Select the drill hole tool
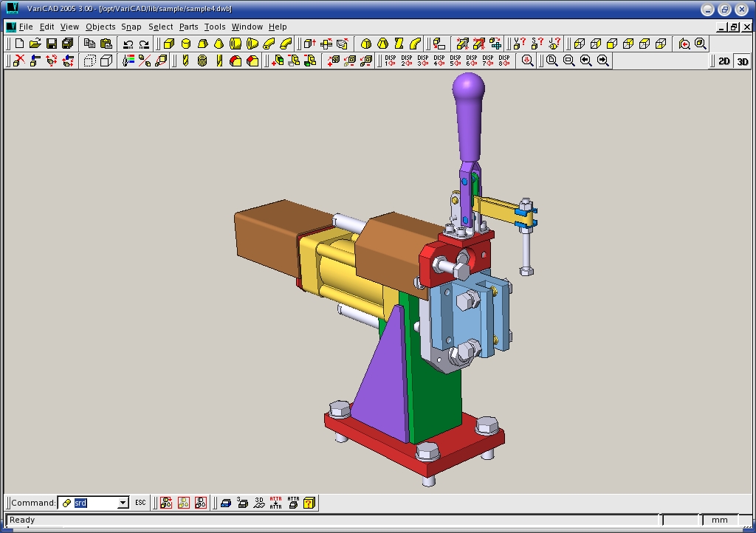This screenshot has width=756, height=533. pyautogui.click(x=185, y=61)
